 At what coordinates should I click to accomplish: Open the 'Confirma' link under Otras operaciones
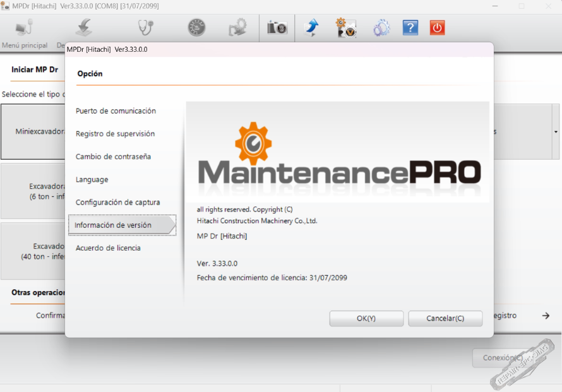(51, 316)
